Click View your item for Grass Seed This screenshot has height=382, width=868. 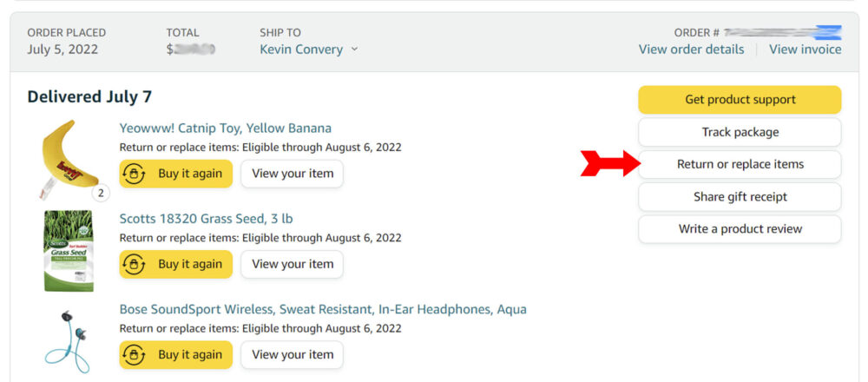(x=292, y=264)
